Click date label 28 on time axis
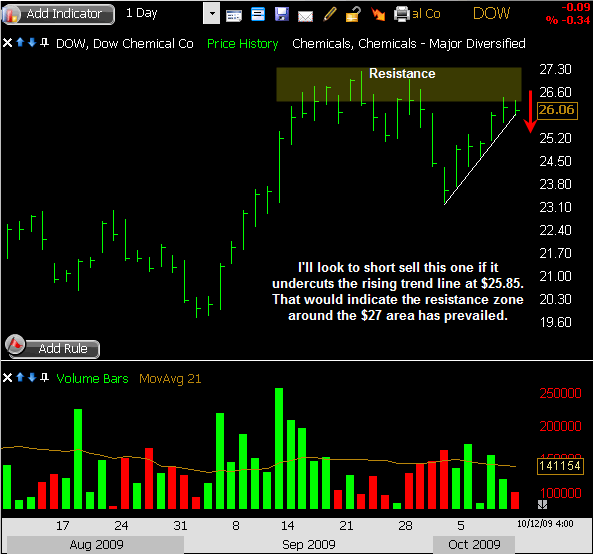This screenshot has width=593, height=554. pos(405,526)
